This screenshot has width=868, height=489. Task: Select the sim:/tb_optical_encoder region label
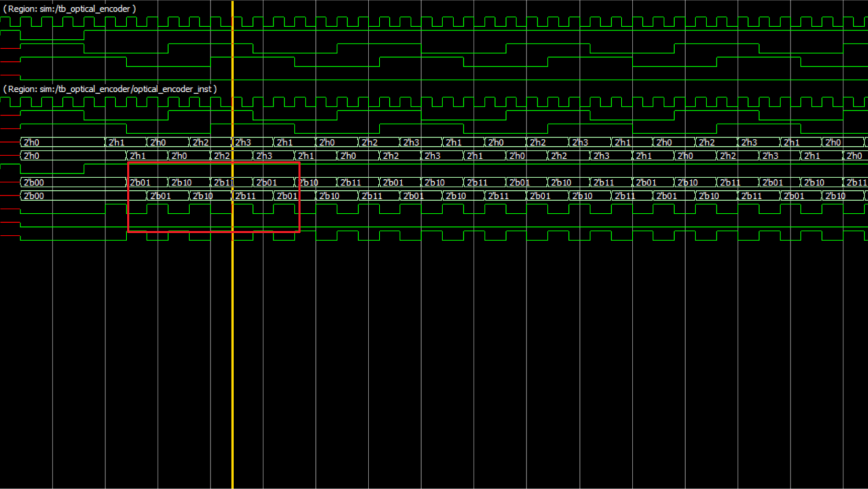70,9
